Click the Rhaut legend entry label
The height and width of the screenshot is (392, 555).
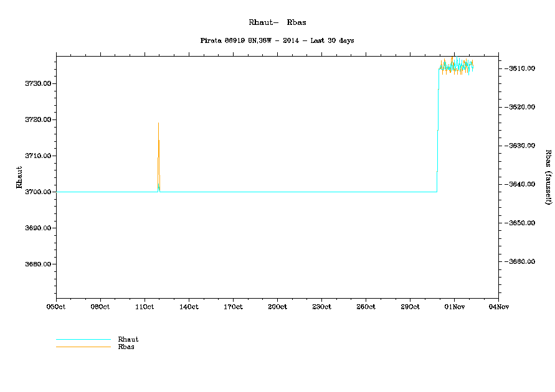point(128,339)
